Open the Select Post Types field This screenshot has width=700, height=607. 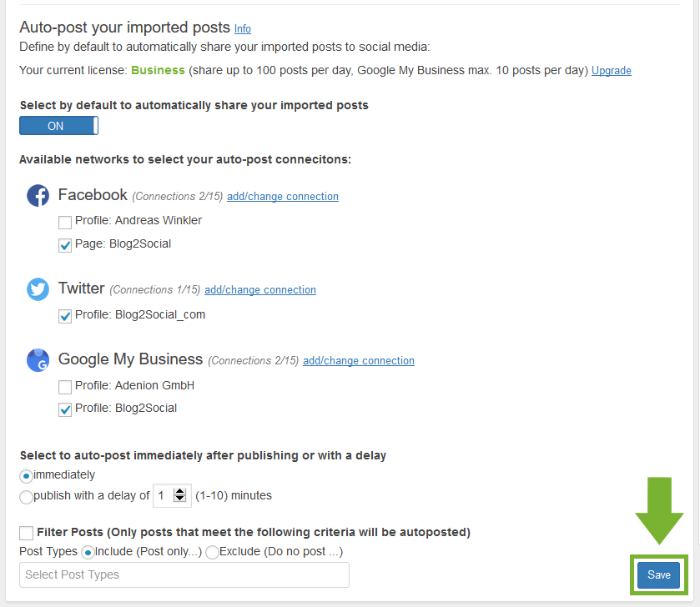point(184,574)
